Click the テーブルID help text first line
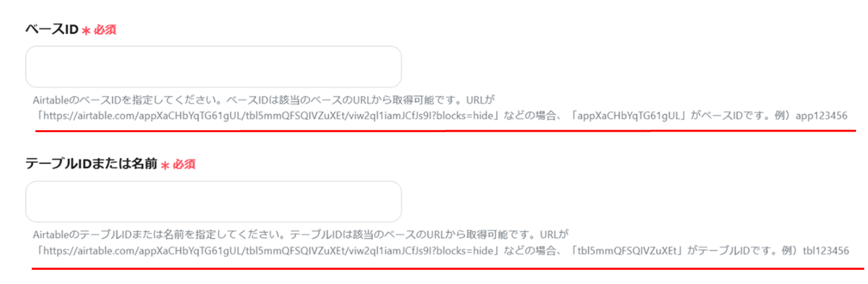 pyautogui.click(x=300, y=235)
